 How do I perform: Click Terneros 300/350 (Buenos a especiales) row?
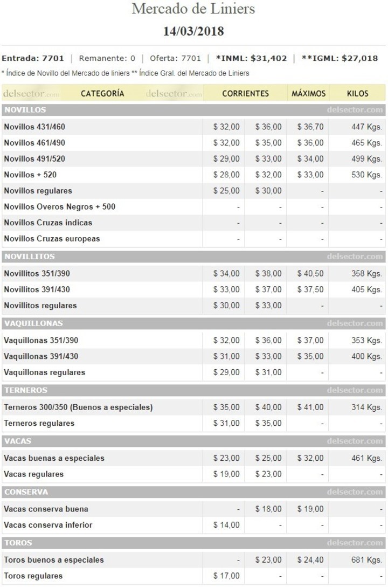coord(78,407)
